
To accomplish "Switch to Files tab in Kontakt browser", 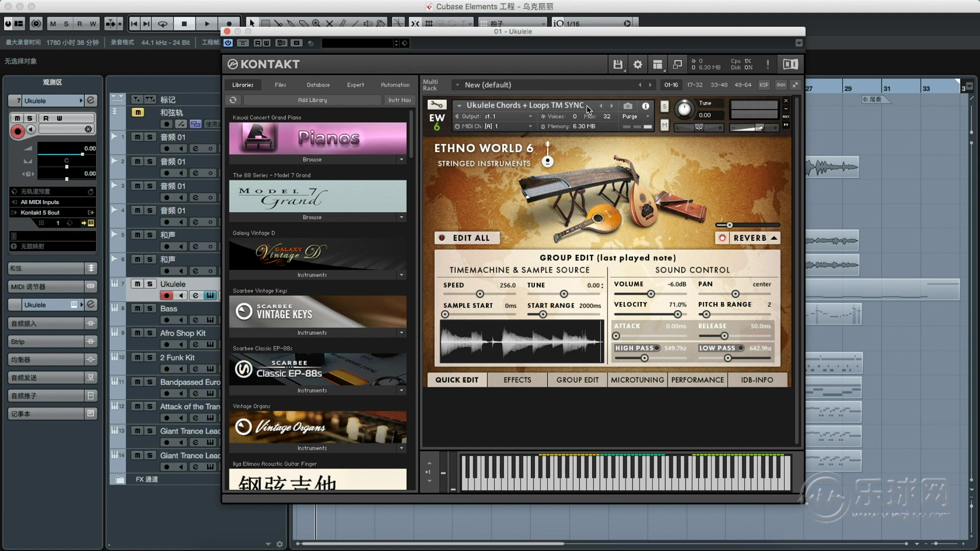I will tap(280, 85).
